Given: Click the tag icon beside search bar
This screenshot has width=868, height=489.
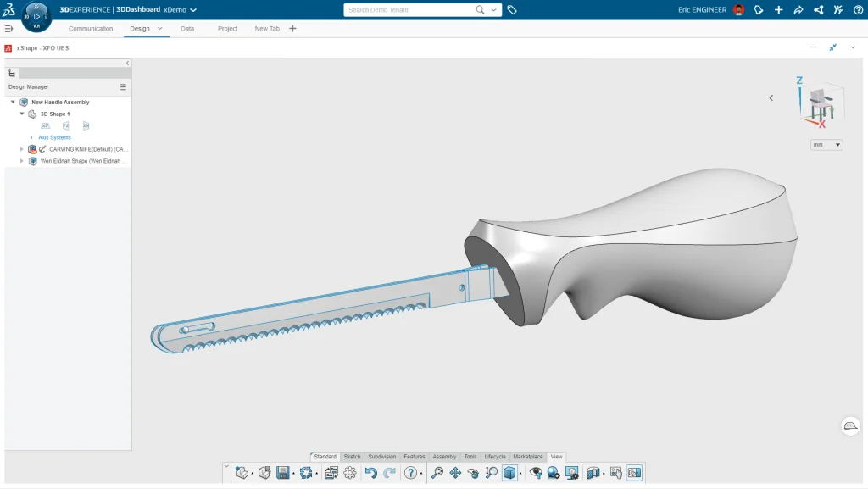Looking at the screenshot, I should 512,10.
